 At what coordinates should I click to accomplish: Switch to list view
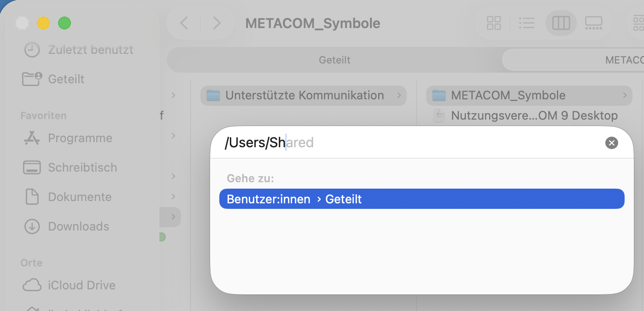pos(526,23)
